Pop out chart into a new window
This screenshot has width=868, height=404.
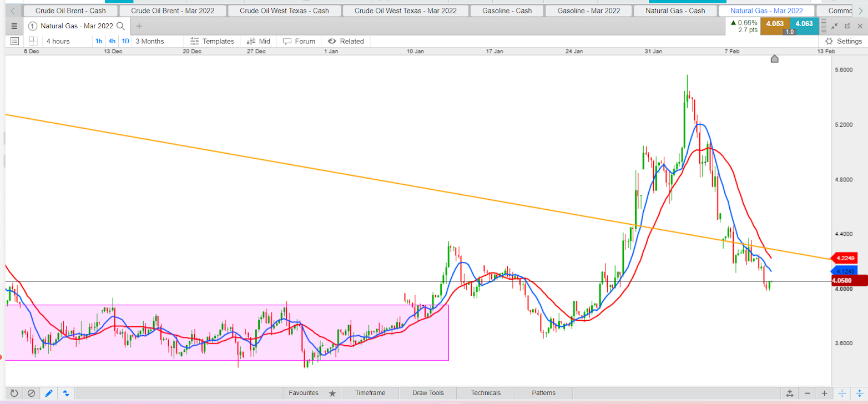click(847, 26)
